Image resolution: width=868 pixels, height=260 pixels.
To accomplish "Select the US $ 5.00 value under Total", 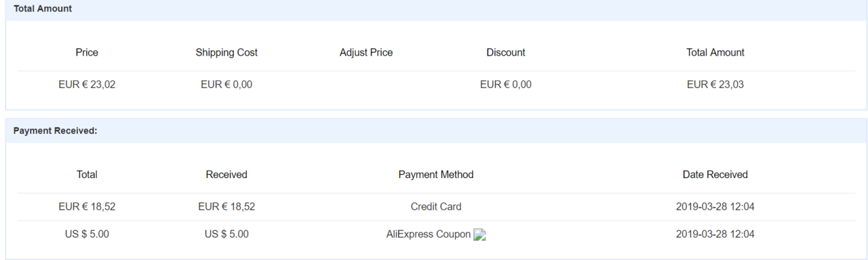I will click(87, 234).
